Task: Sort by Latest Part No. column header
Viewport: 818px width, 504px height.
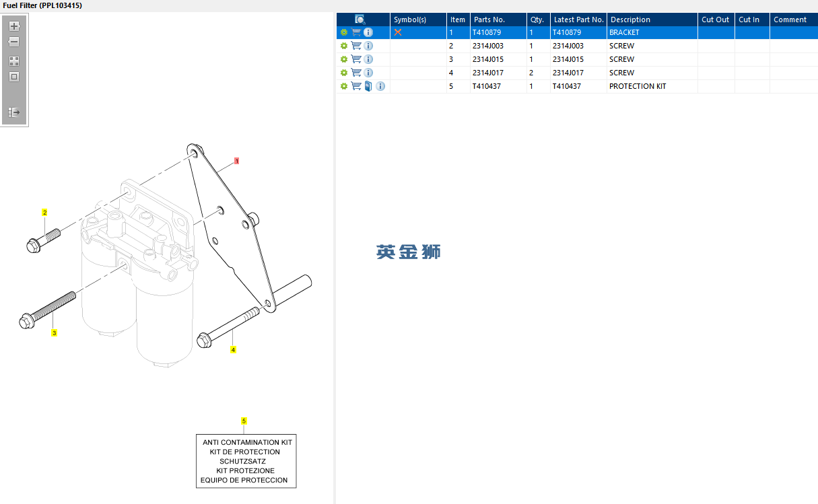Action: click(x=578, y=20)
